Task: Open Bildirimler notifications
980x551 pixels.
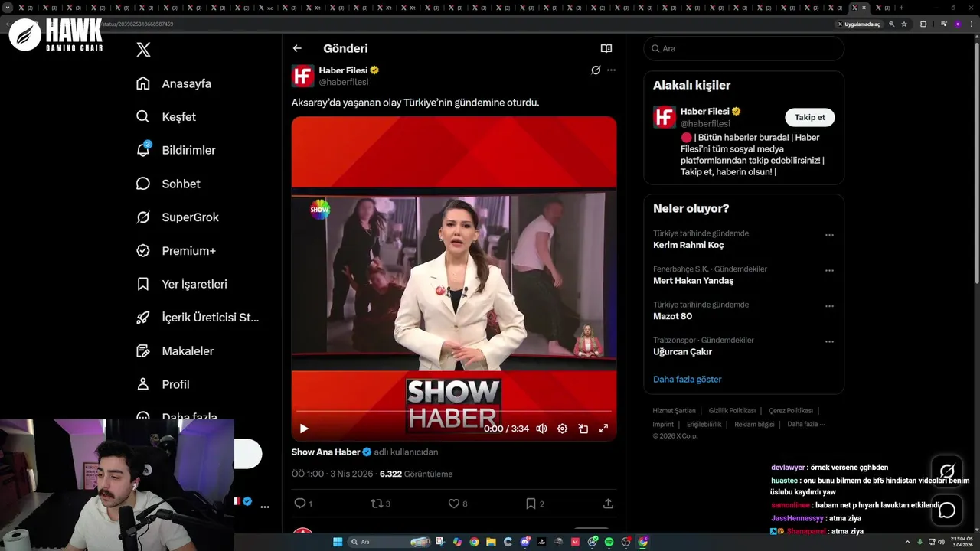Action: coord(176,150)
